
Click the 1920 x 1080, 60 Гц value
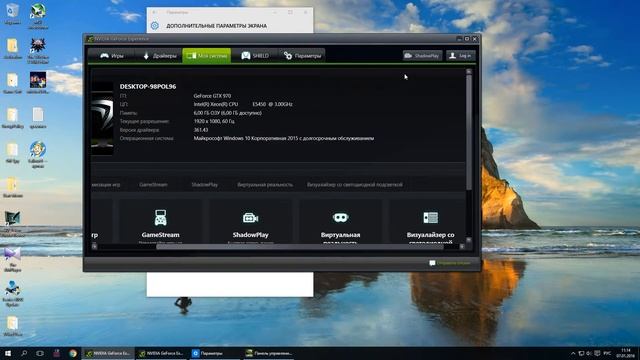(x=214, y=121)
